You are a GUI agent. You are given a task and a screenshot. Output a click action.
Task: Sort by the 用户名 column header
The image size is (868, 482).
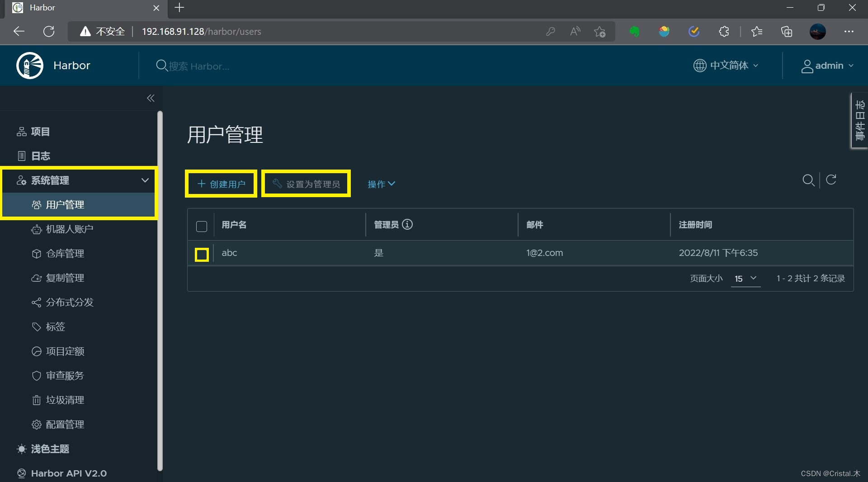tap(234, 225)
